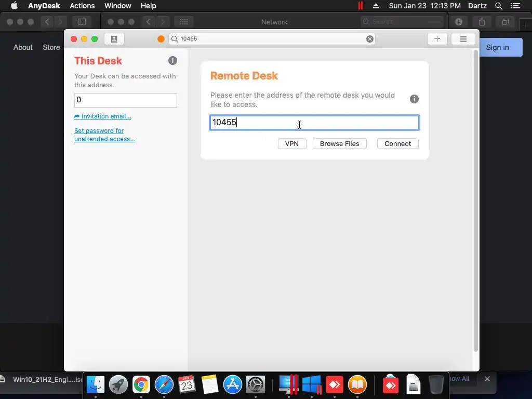Viewport: 532px width, 399px height.
Task: Click the menu bar date and time
Action: click(424, 6)
